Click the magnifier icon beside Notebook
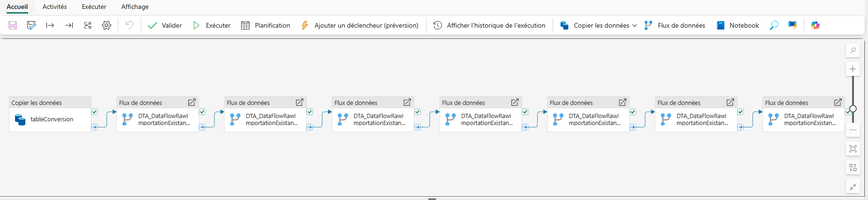This screenshot has height=200, width=868. tap(774, 25)
